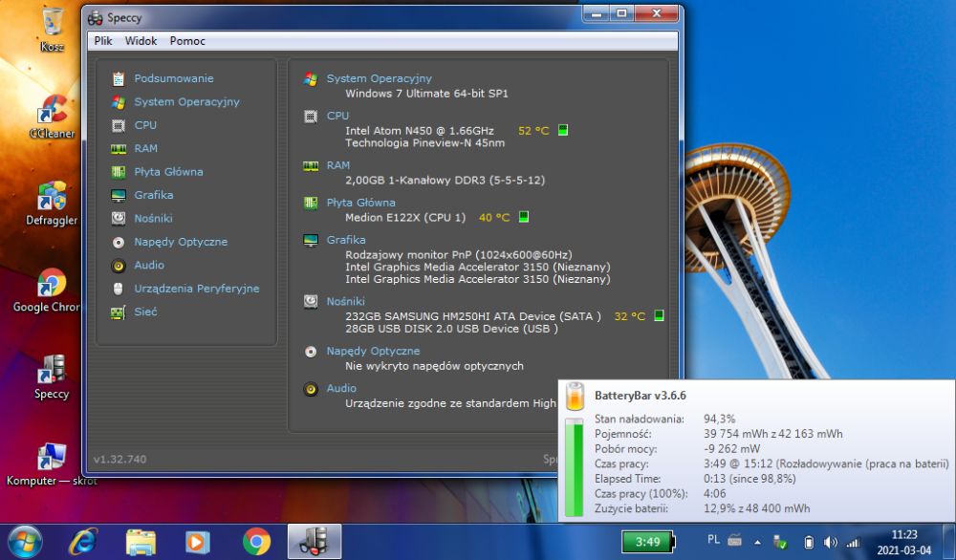The image size is (956, 560).
Task: Open the Pomoc menu
Action: coord(187,41)
